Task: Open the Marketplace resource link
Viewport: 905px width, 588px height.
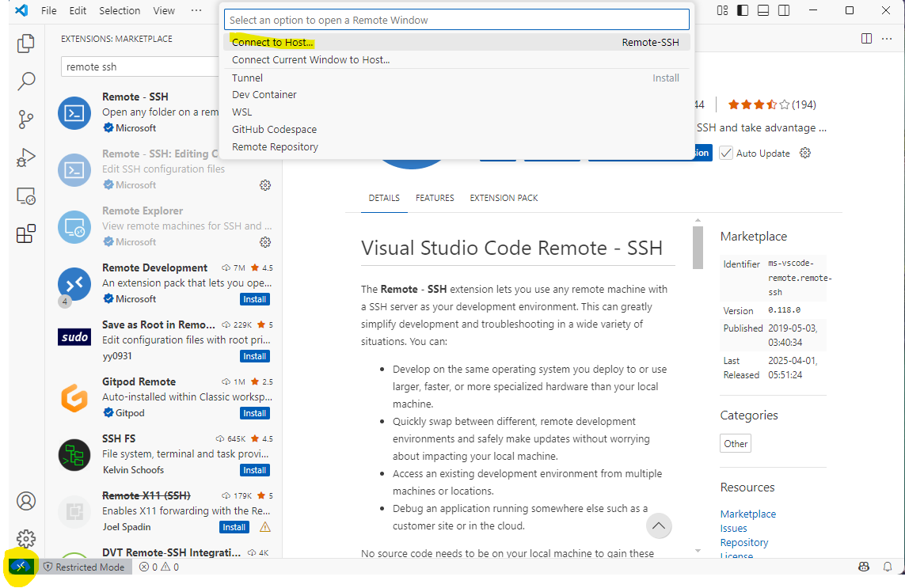Action: click(748, 514)
